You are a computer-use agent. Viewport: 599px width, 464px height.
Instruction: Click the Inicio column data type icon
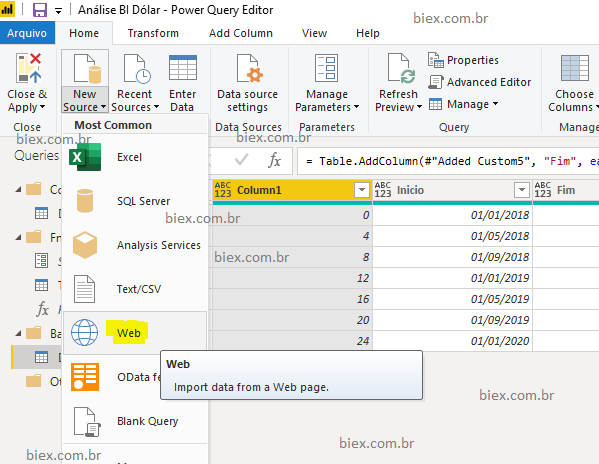[x=383, y=190]
